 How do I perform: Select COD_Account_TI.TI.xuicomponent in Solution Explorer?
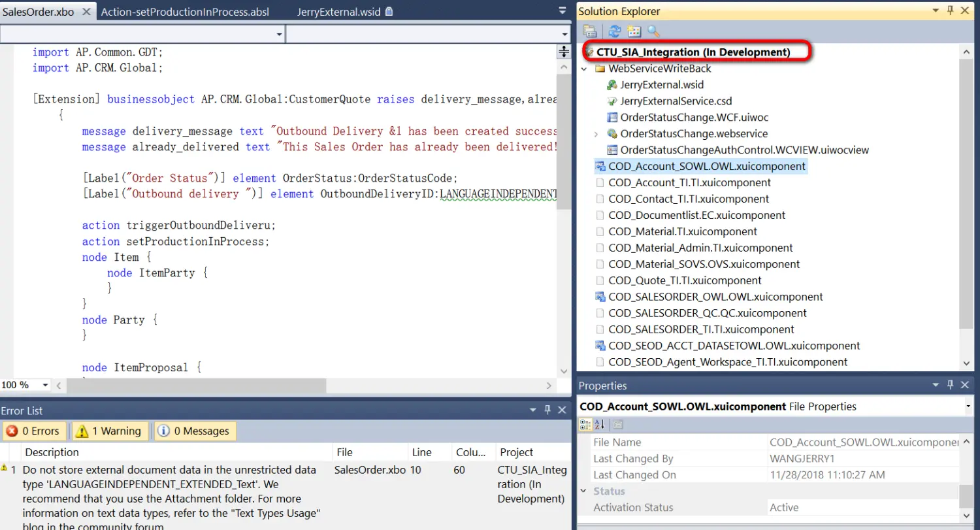click(689, 183)
